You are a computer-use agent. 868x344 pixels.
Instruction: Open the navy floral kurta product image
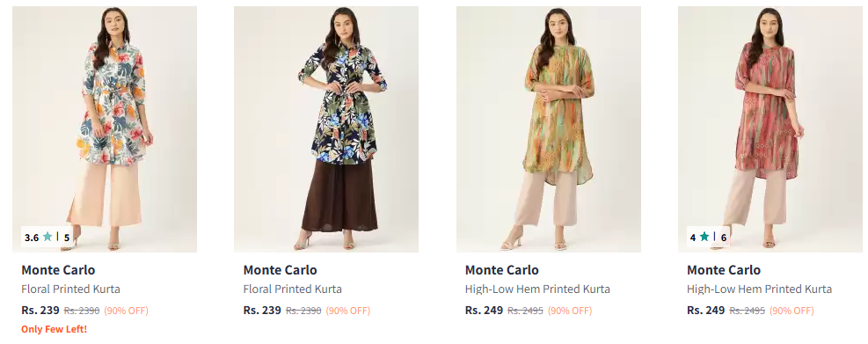point(326,129)
